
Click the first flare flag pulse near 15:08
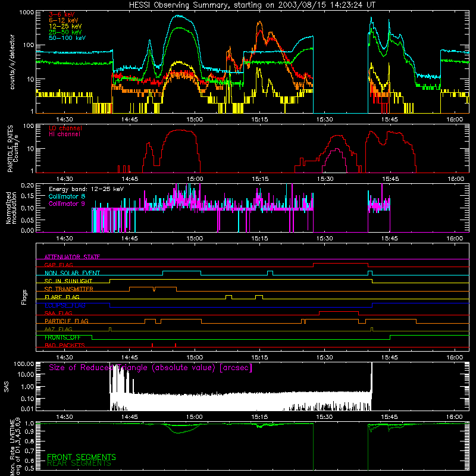tap(229, 296)
